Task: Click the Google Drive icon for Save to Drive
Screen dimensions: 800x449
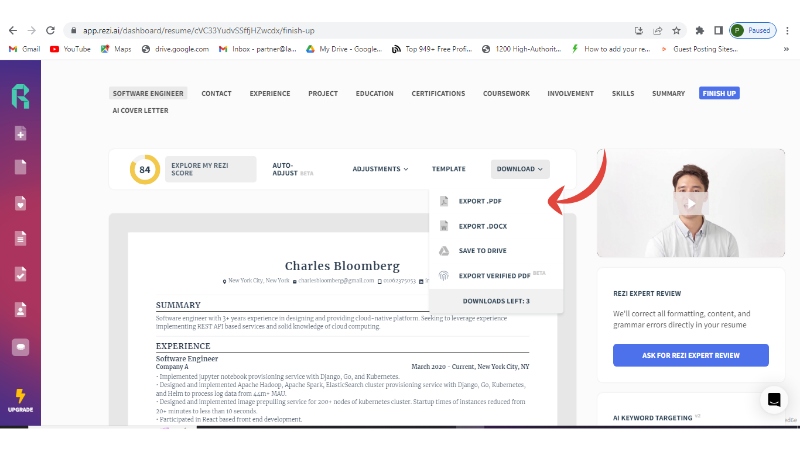Action: pyautogui.click(x=444, y=251)
